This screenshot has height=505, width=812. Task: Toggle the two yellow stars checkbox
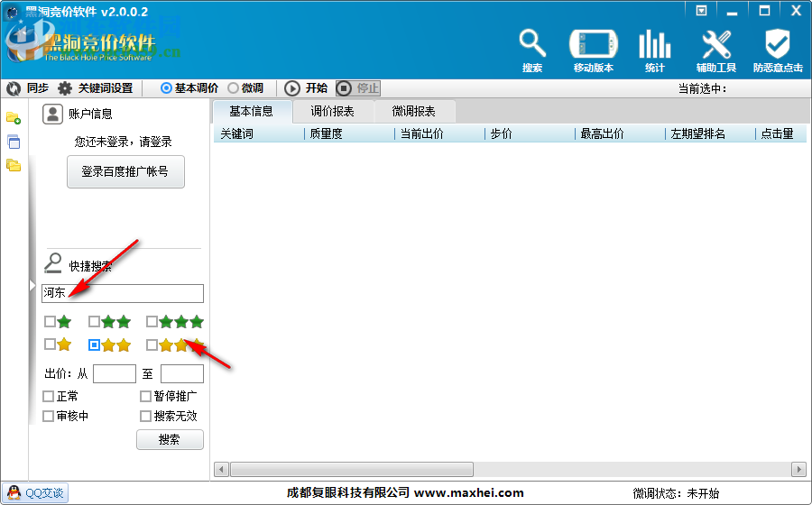pos(94,344)
